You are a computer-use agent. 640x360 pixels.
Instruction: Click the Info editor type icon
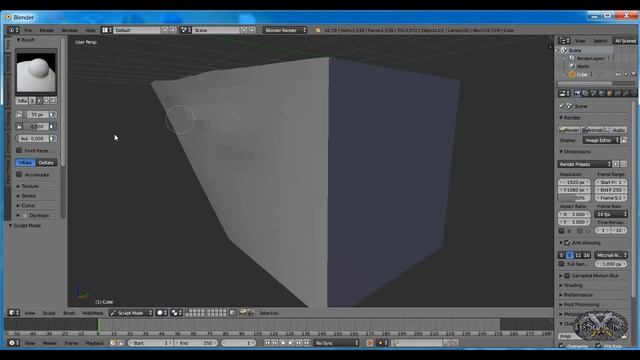13,30
